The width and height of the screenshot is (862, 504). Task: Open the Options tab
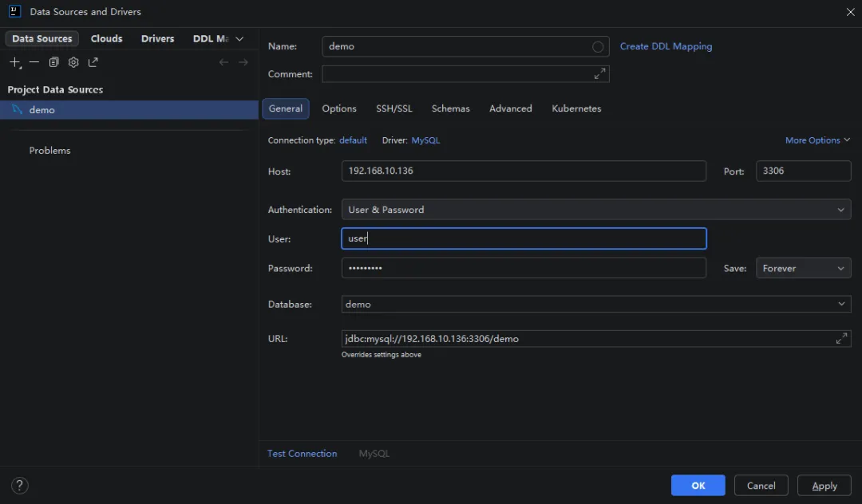[x=339, y=108]
